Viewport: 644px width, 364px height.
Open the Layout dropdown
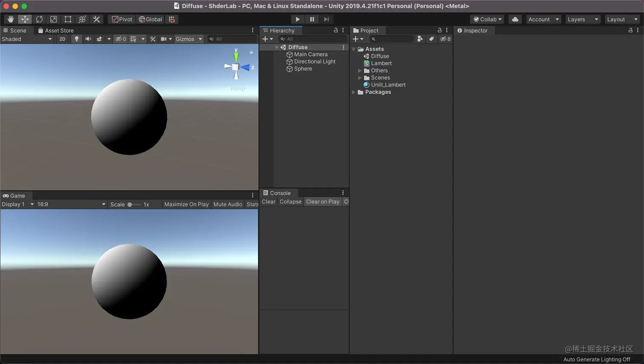pyautogui.click(x=622, y=19)
